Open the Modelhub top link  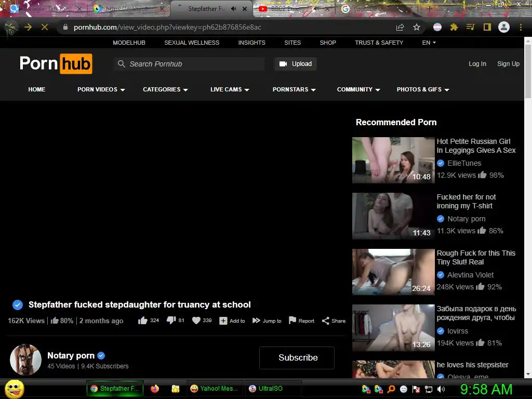click(x=129, y=43)
